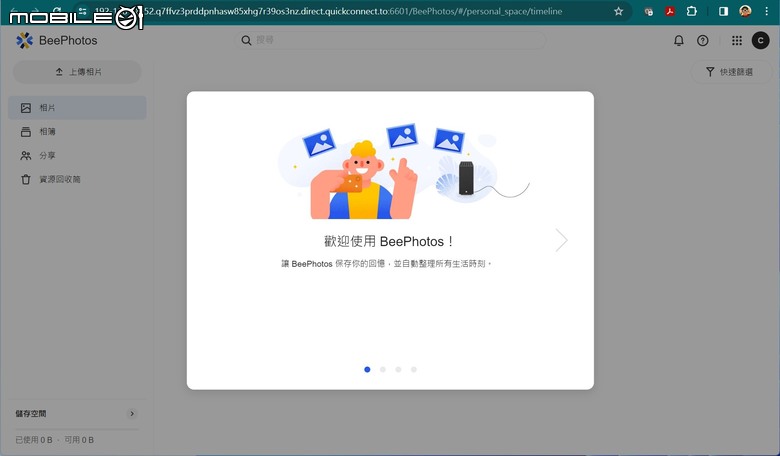Viewport: 780px width, 456px height.
Task: Open the help question mark icon
Action: (x=702, y=41)
